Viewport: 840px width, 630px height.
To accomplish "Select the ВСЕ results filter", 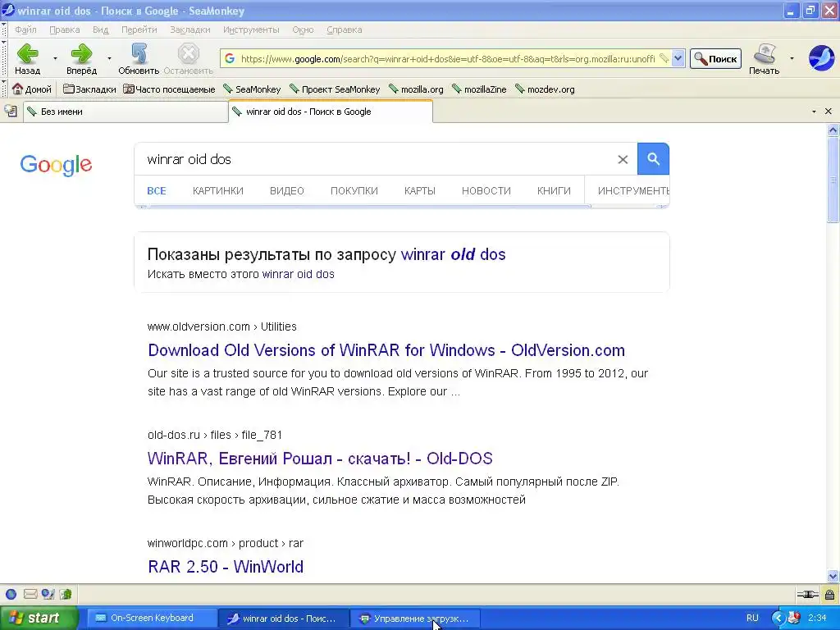I will click(157, 190).
